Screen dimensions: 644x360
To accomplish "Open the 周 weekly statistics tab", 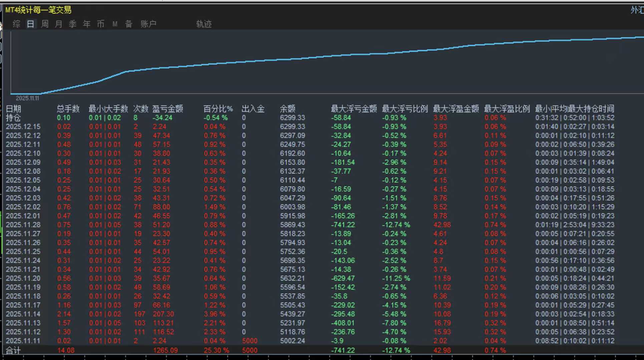I will coord(45,24).
